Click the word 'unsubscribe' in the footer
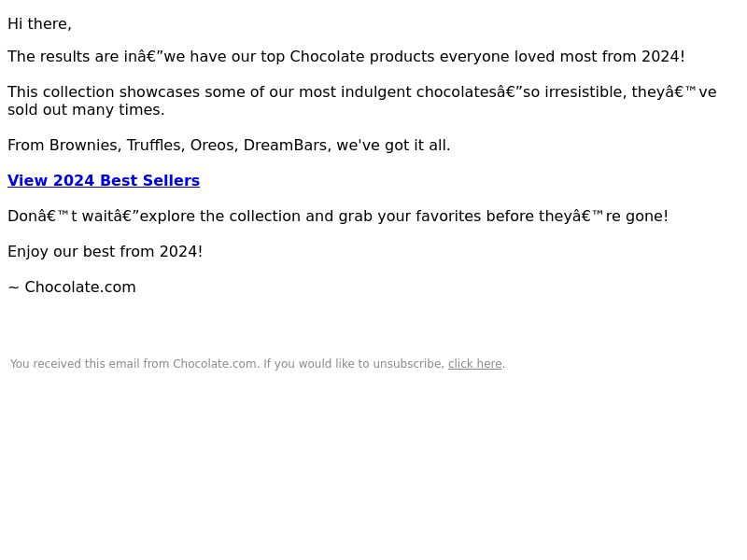This screenshot has height=560, width=747. click(407, 364)
